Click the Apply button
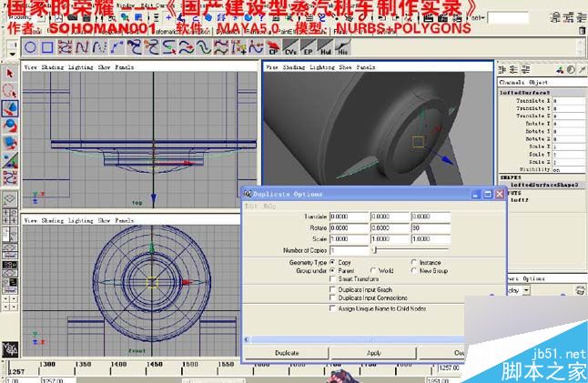Viewport: 588px width, 383px height. pyautogui.click(x=374, y=353)
